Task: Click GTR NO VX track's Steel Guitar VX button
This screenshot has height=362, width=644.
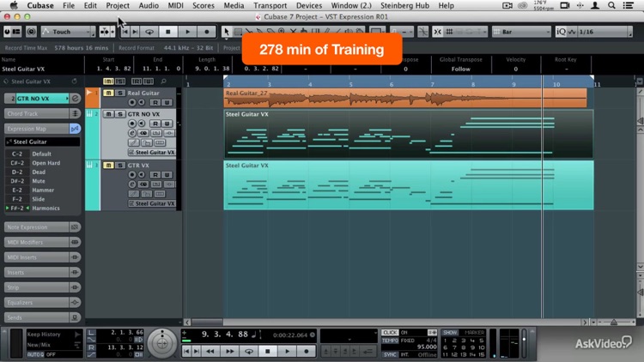Action: pyautogui.click(x=151, y=153)
